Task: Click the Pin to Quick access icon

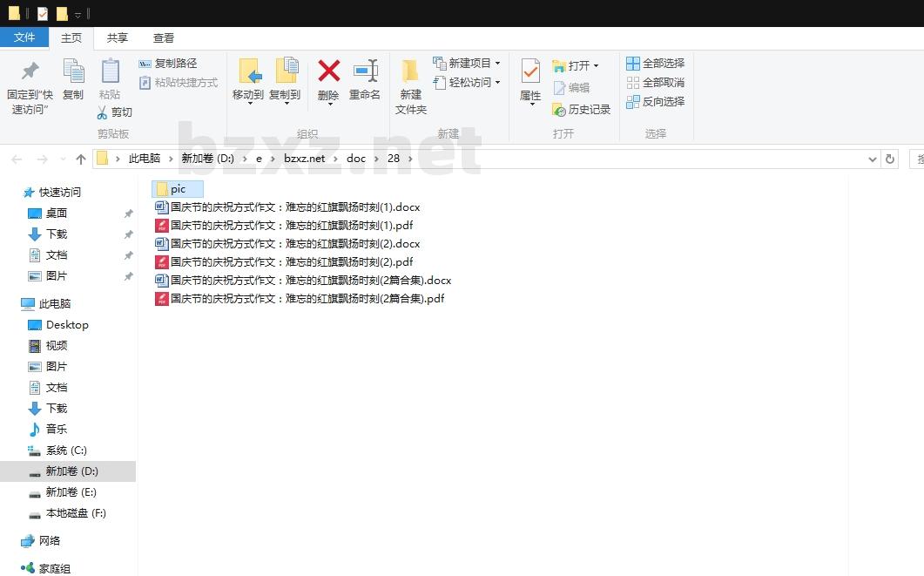Action: [30, 71]
